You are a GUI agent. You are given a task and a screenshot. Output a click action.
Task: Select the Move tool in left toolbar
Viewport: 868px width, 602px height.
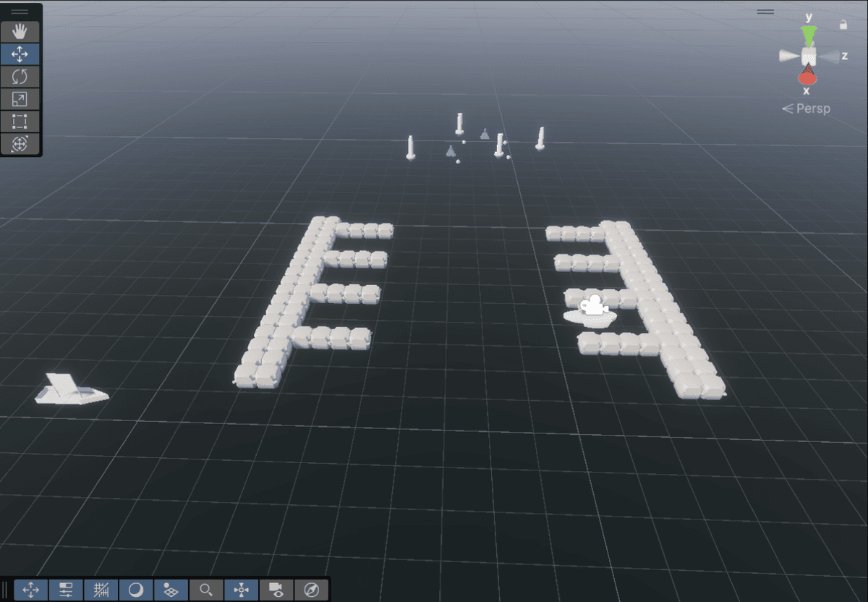pos(20,54)
